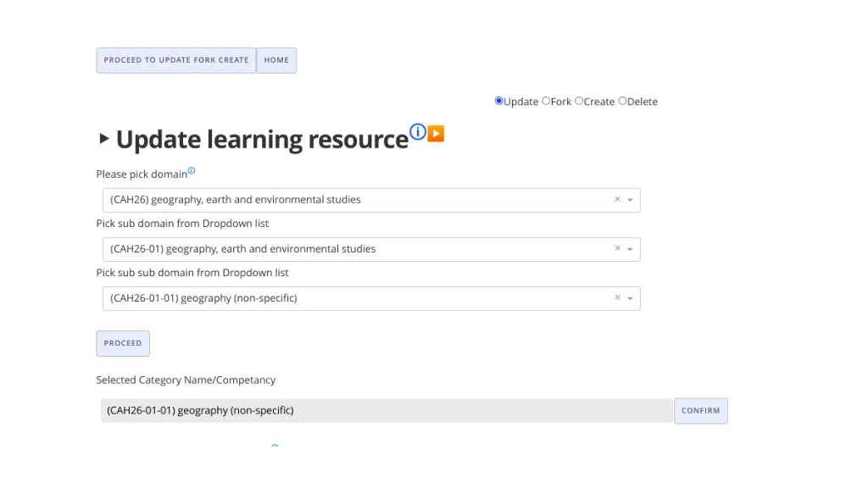The image size is (868, 488).
Task: Click the 'Please pick domain' label
Action: coord(142,175)
